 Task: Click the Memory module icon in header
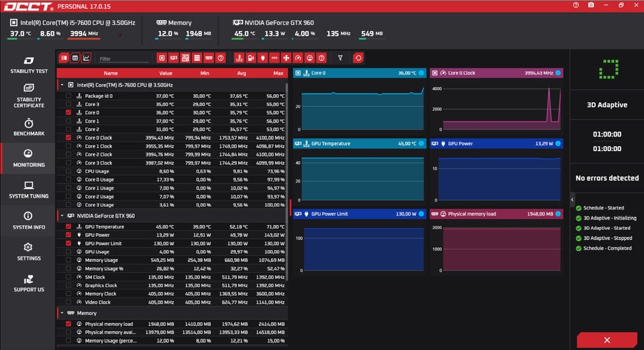click(x=162, y=23)
